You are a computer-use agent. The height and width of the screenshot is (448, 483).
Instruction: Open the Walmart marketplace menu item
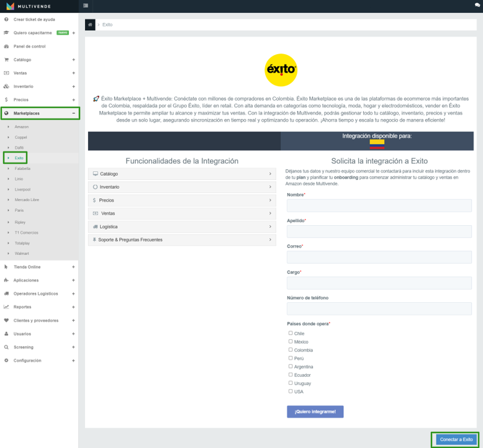[22, 254]
